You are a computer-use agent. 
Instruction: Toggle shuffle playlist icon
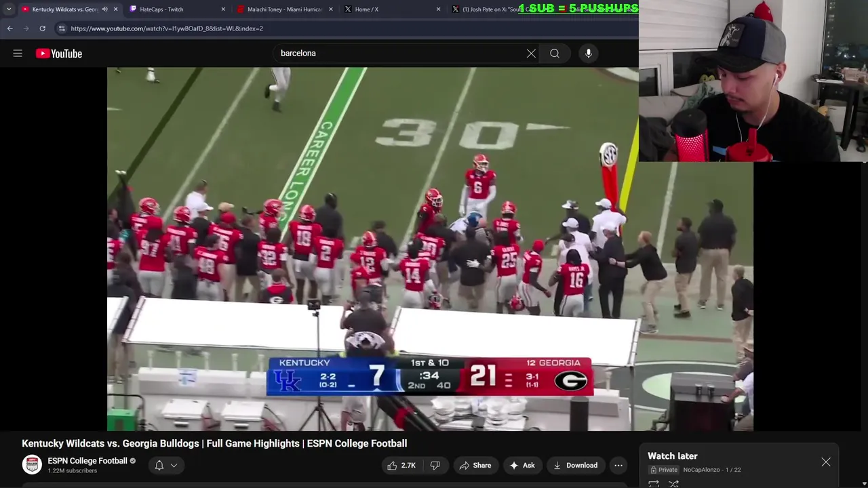point(674,484)
